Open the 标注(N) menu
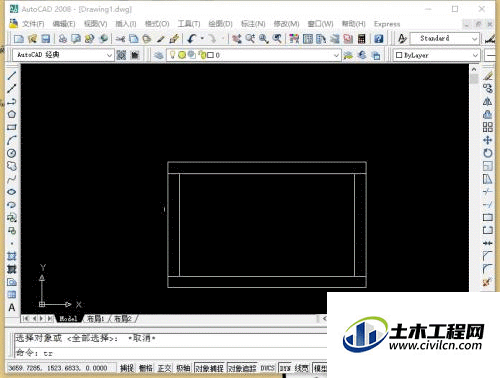The image size is (500, 378). point(253,24)
